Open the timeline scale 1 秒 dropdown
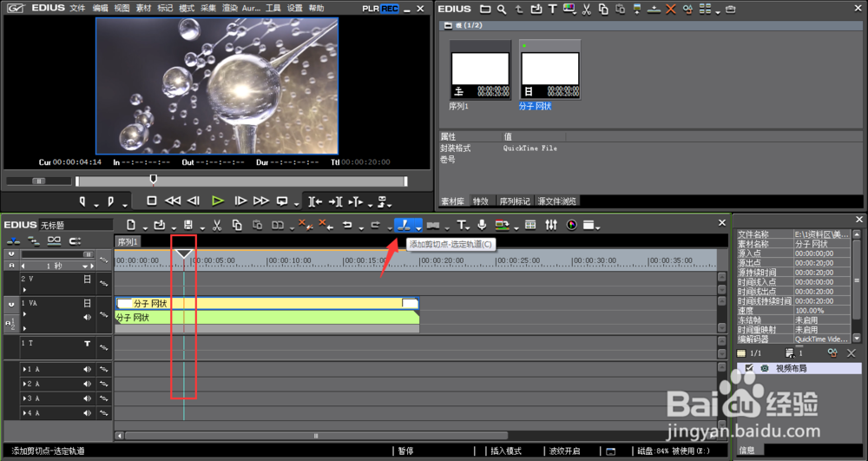Screen dimensions: 868x461 coord(85,267)
